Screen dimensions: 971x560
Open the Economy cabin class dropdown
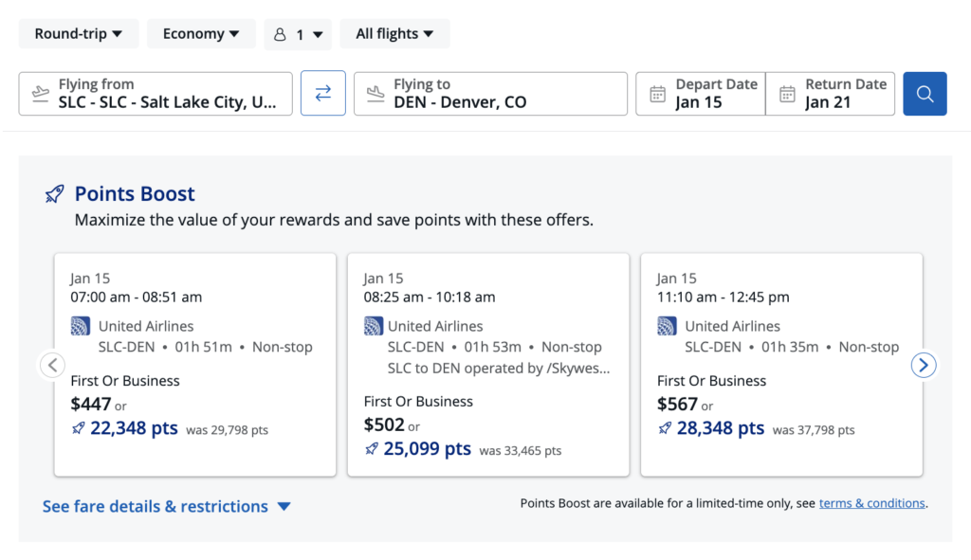tap(201, 32)
